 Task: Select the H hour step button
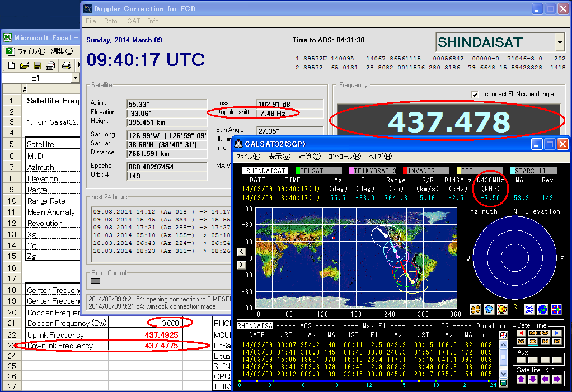[545, 341]
